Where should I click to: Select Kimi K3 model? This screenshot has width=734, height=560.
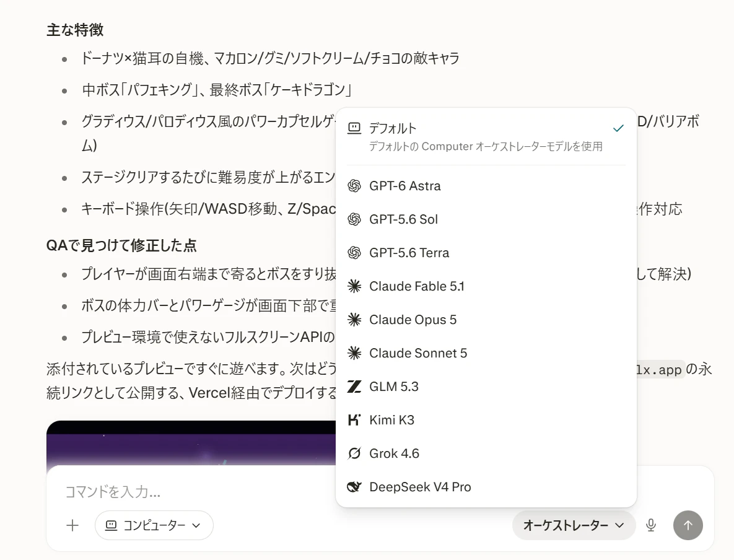pyautogui.click(x=486, y=420)
